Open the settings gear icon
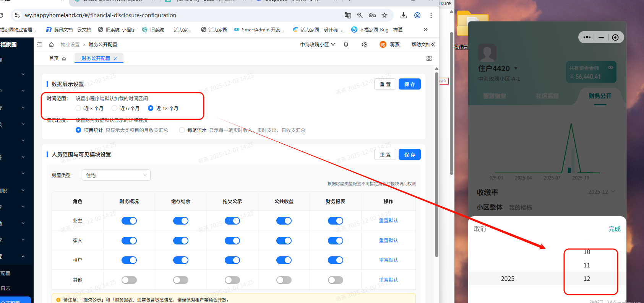 [x=365, y=44]
